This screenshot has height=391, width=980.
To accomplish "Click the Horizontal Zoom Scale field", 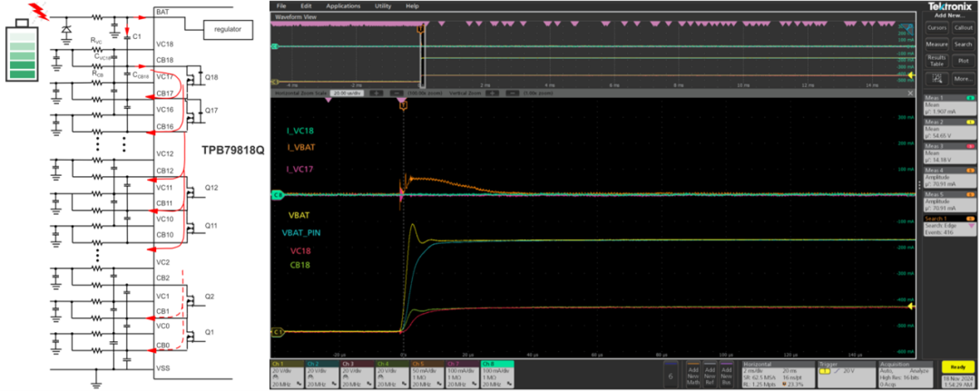I will (x=345, y=93).
